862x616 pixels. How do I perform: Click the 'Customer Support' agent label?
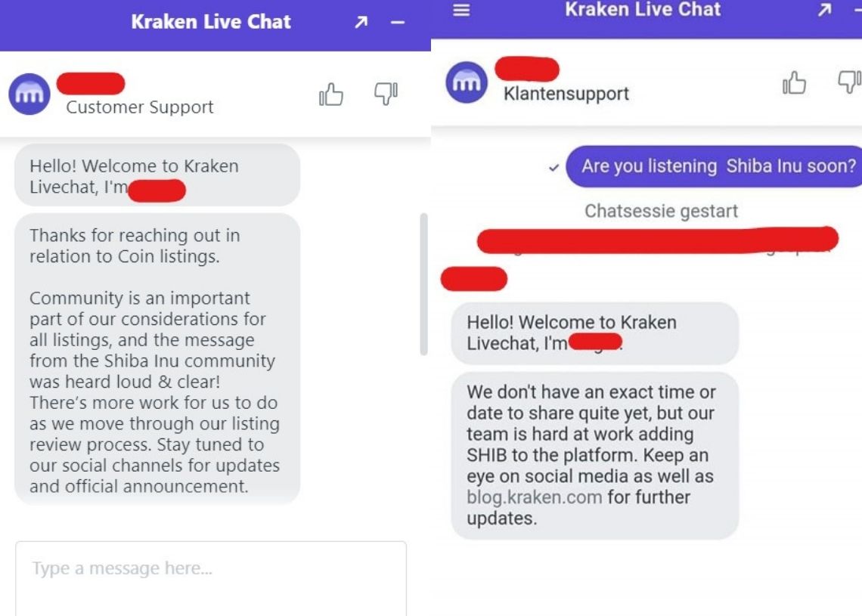[140, 107]
